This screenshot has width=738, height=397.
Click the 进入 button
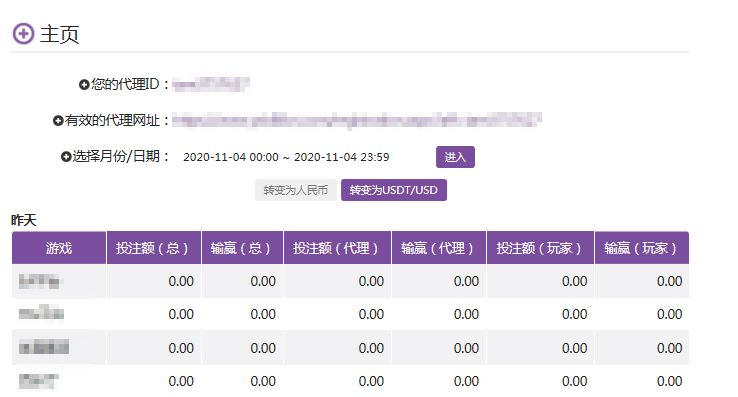[455, 157]
